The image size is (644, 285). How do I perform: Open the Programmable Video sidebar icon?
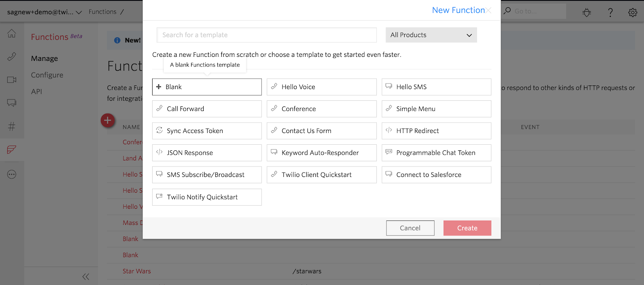click(x=12, y=80)
